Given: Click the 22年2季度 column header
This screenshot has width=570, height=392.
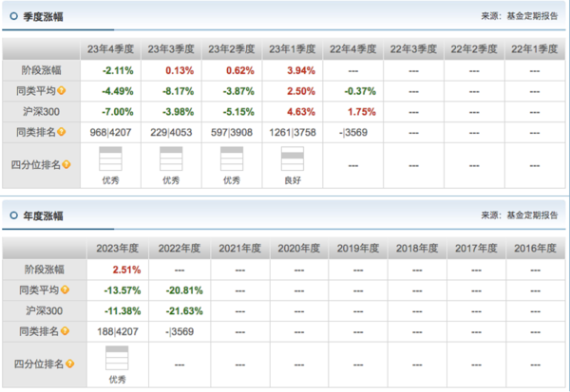Looking at the screenshot, I should [474, 49].
